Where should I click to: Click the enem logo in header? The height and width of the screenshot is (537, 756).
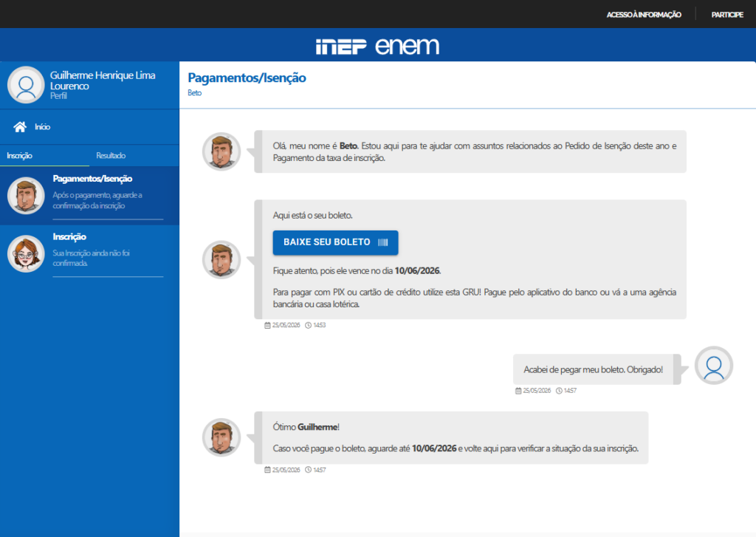(x=407, y=46)
